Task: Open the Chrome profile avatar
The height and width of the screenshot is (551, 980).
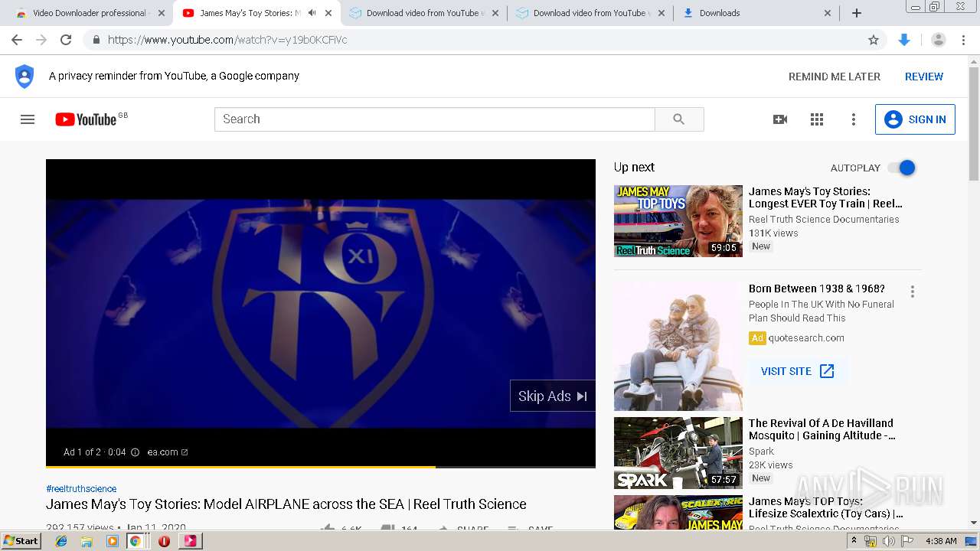Action: coord(939,40)
